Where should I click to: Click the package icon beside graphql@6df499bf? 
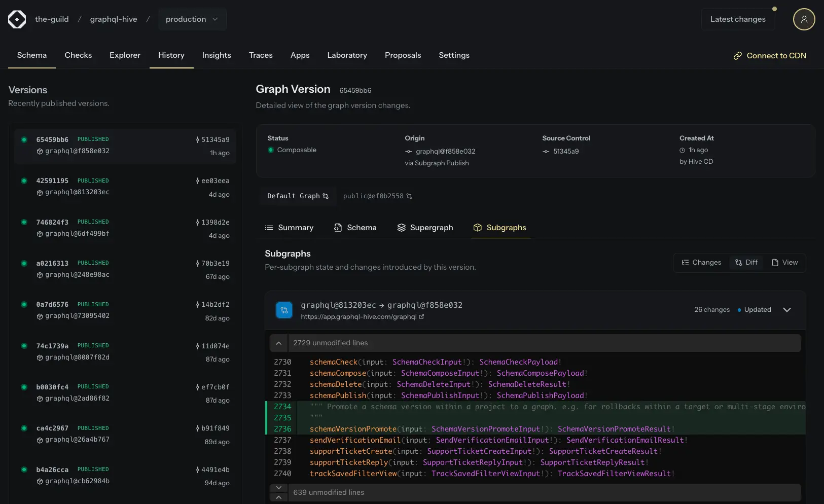pos(40,234)
